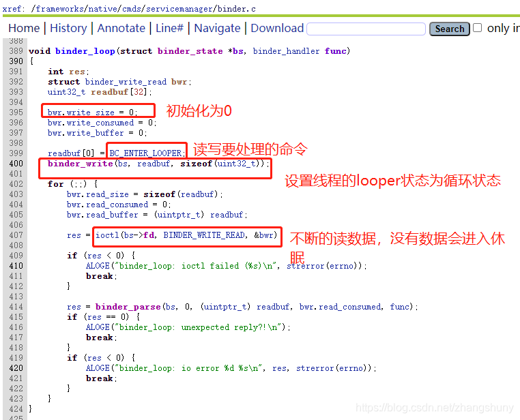Click readbuf declaration on line 393
Screen dimensions: 520x420
[x=109, y=92]
